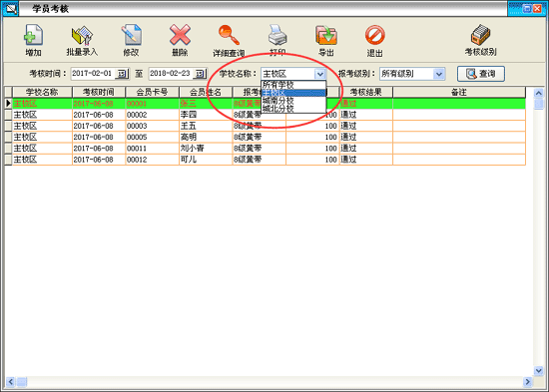Click the vertical scrollbar up arrow

coord(538,93)
